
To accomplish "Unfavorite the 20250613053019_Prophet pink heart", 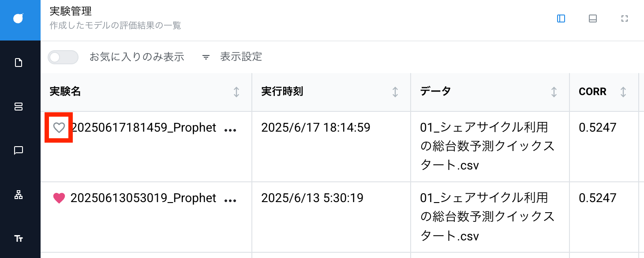I will (59, 198).
